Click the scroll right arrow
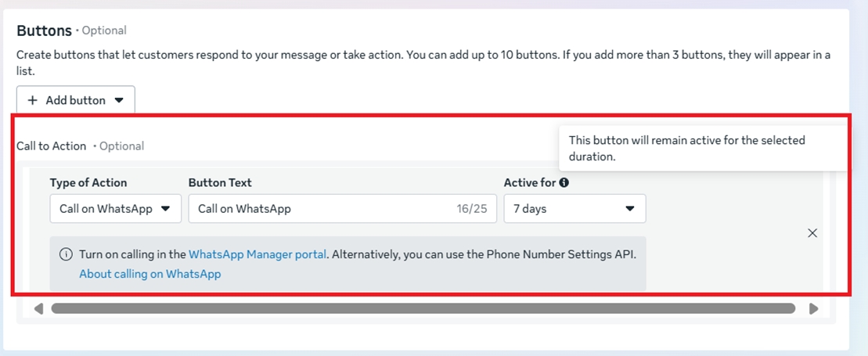This screenshot has height=356, width=868. pos(814,309)
